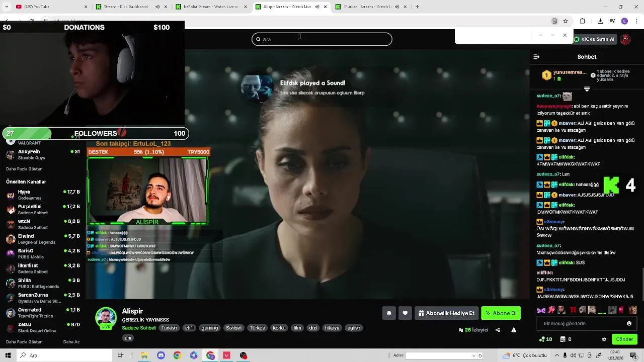Select the film stream tag
Screen dimensions: 644x362
(x=297, y=328)
